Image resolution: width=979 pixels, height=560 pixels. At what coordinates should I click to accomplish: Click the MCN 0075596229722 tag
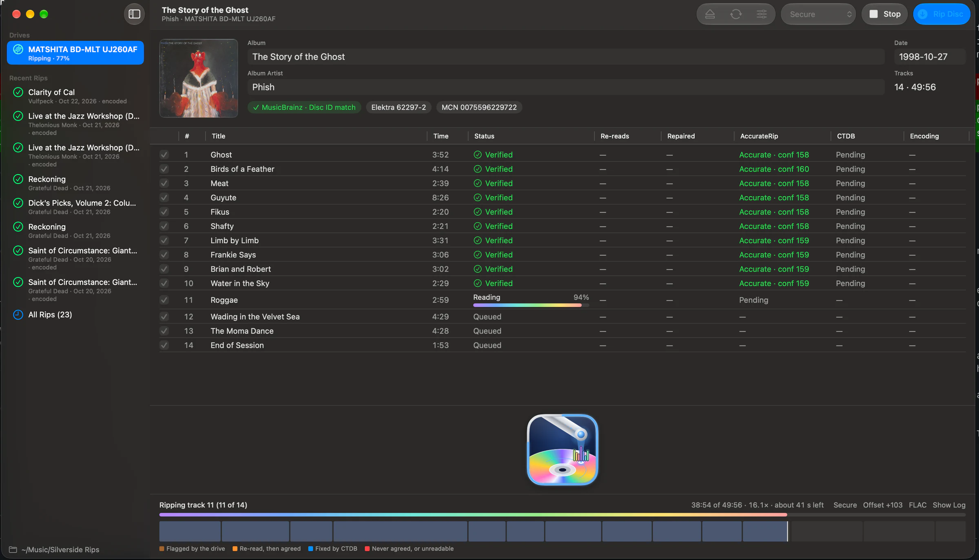click(479, 107)
